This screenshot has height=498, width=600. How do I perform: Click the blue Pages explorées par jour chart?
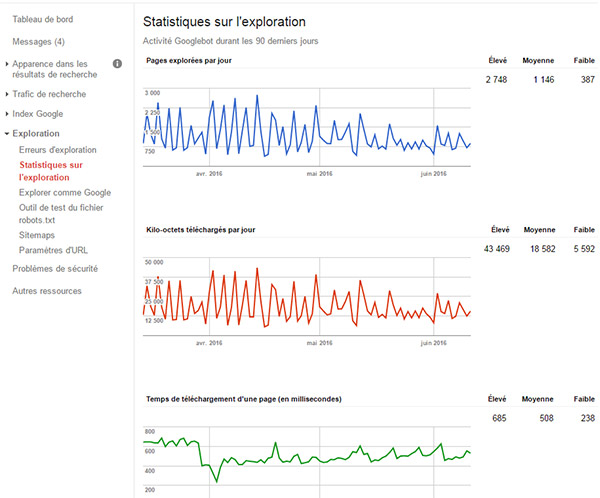click(x=307, y=127)
